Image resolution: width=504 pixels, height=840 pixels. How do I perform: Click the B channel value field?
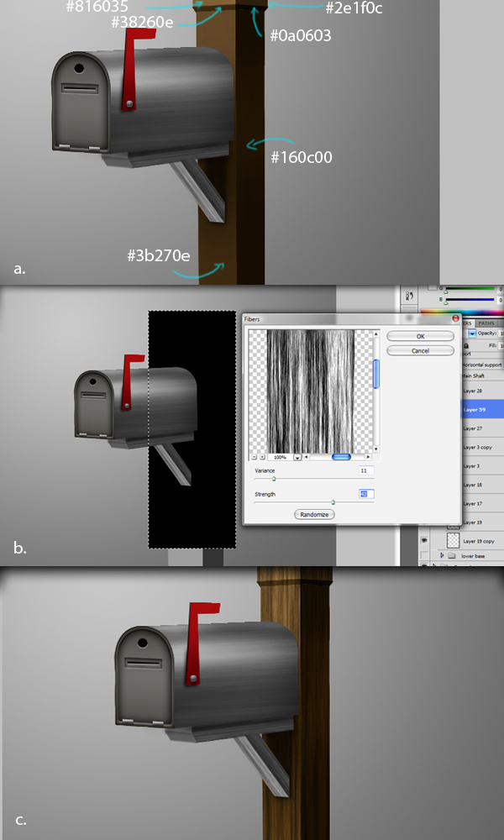point(501,300)
